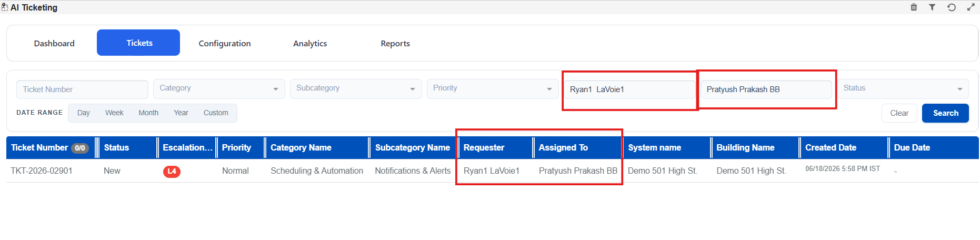Sort by Ticket Number column header
Viewport: 980px width, 240px height.
[39, 148]
